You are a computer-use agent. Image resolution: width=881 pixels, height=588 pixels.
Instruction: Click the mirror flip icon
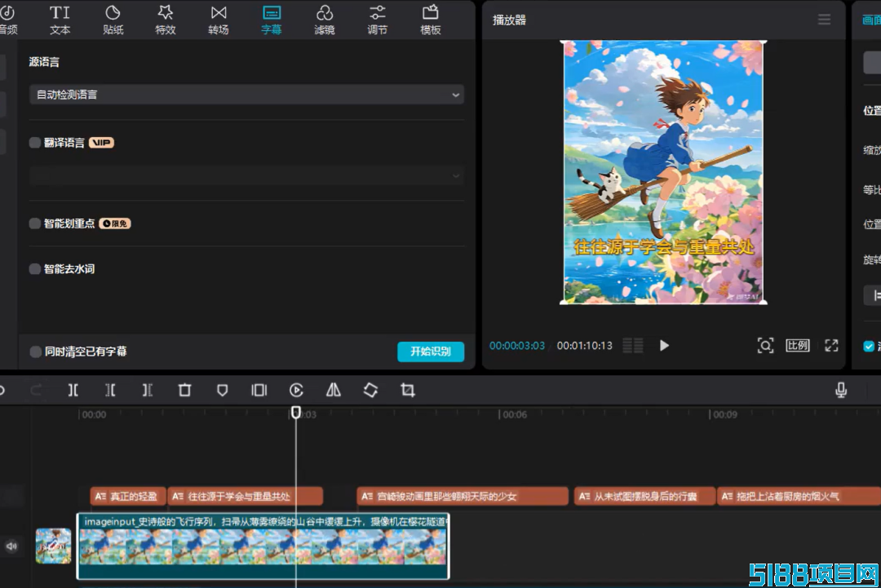coord(333,390)
